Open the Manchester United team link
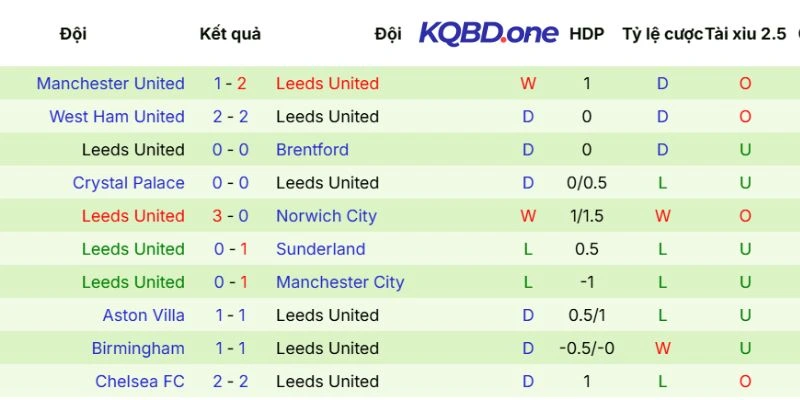The height and width of the screenshot is (400, 800). pos(110,84)
